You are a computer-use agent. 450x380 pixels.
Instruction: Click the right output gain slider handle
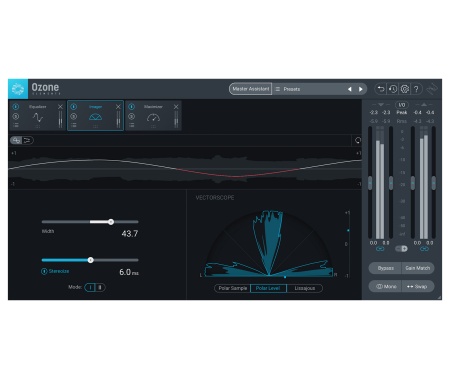tap(434, 183)
